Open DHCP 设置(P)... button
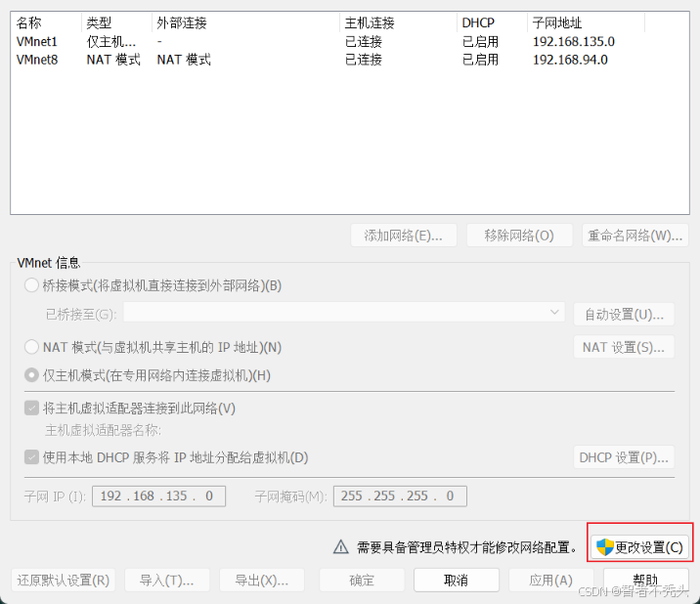Screen dimensions: 700x604 click(624, 457)
